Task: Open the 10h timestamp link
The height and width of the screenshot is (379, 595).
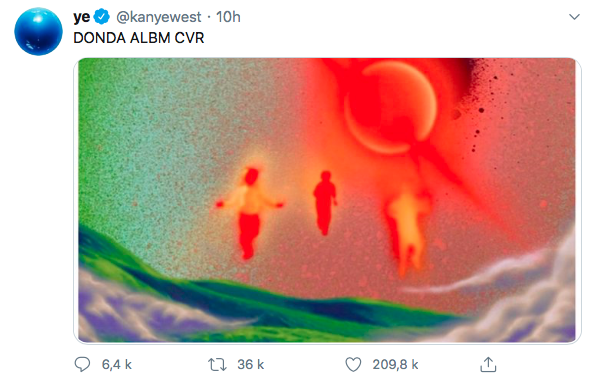Action: 228,17
